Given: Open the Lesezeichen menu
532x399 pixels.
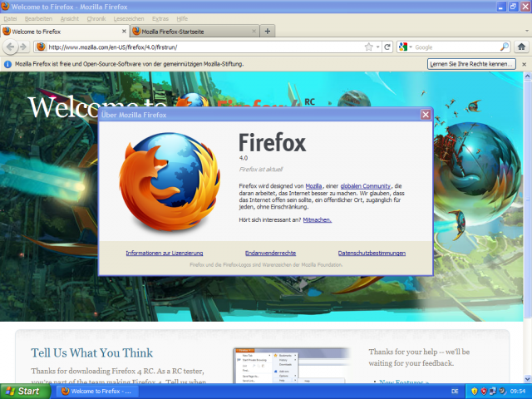Looking at the screenshot, I should [129, 18].
